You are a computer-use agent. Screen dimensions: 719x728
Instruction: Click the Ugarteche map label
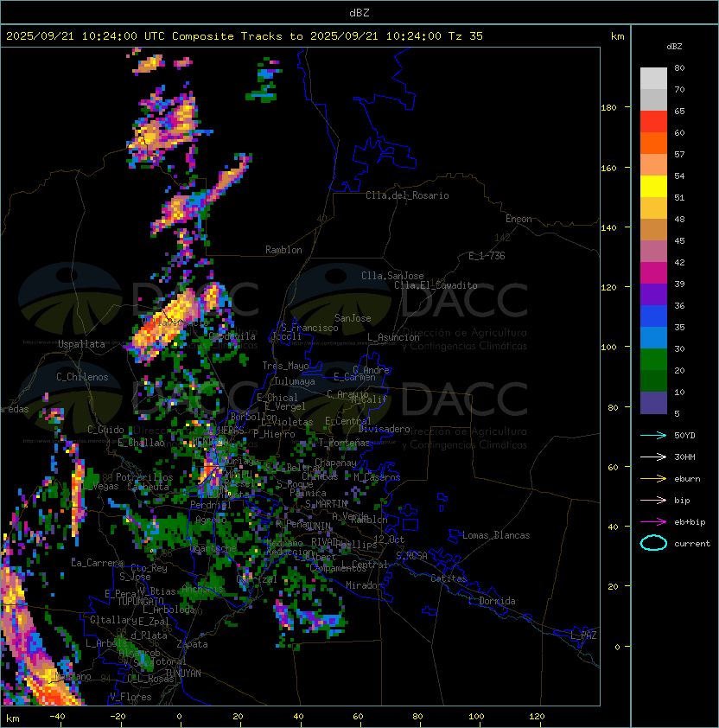[x=213, y=549]
